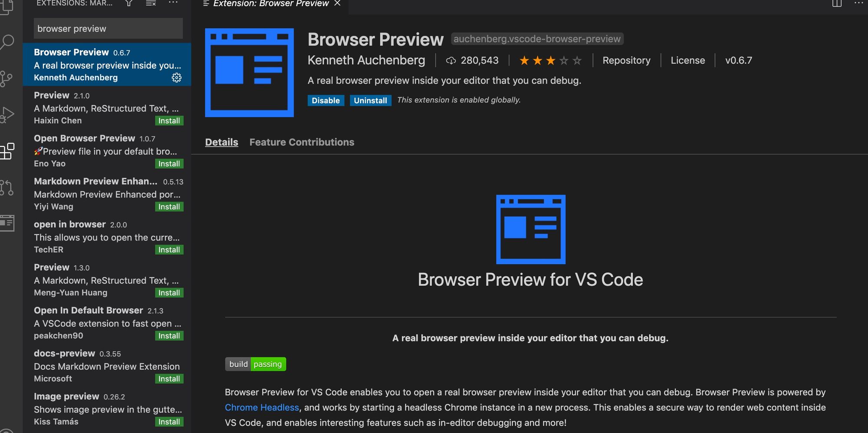Image resolution: width=868 pixels, height=433 pixels.
Task: Install Image preview by Kiss Tamás
Action: coord(169,422)
